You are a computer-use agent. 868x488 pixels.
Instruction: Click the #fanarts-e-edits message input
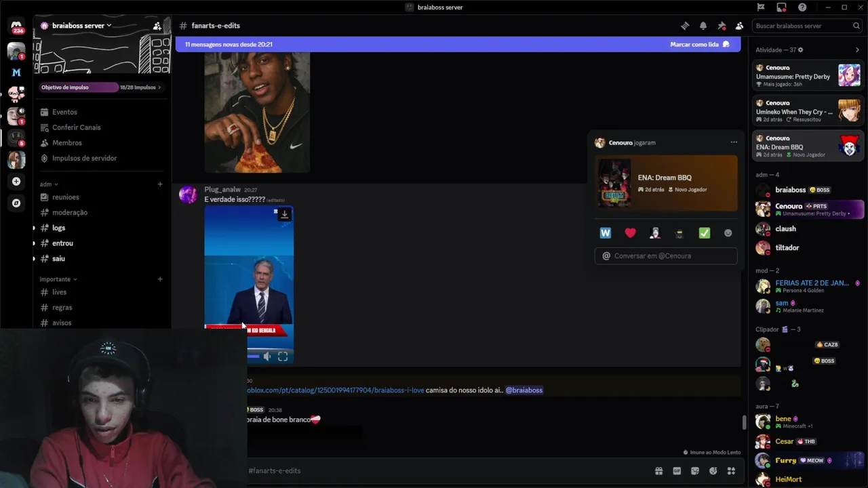[x=448, y=471]
